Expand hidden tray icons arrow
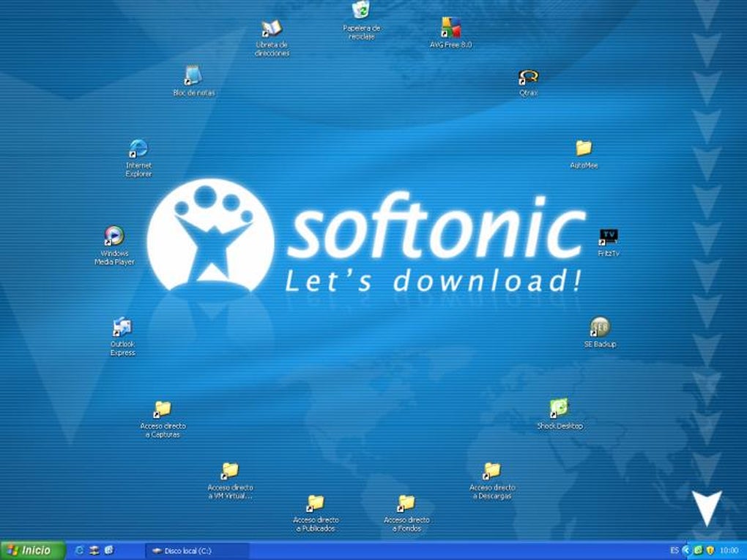747x560 pixels. pos(685,550)
